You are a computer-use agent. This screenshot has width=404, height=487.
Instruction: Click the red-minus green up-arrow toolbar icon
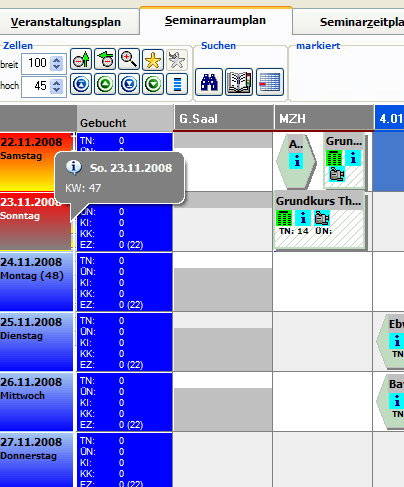[x=81, y=60]
